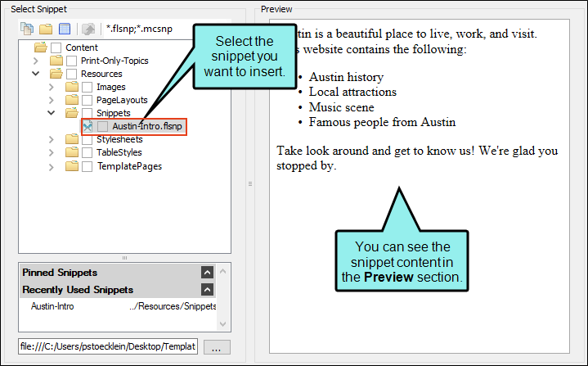Click the show files toolbar icon
The height and width of the screenshot is (366, 588).
pyautogui.click(x=27, y=29)
